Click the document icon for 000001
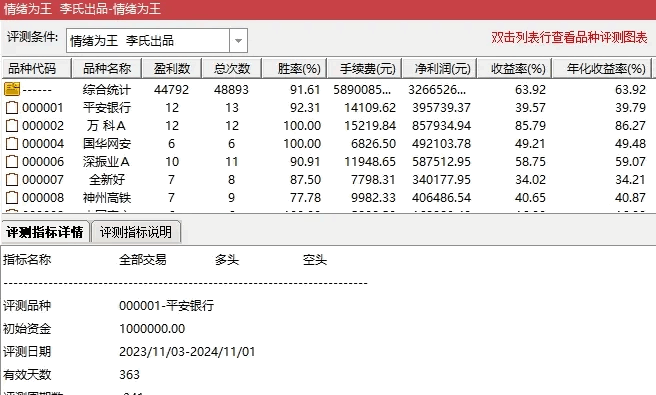This screenshot has height=395, width=656. 12,108
